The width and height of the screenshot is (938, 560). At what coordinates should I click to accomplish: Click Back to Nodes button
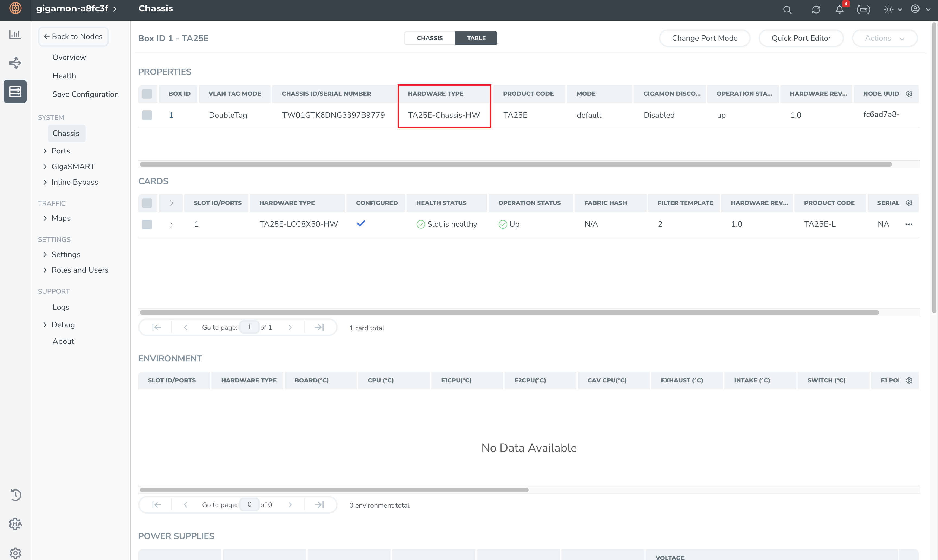click(73, 37)
